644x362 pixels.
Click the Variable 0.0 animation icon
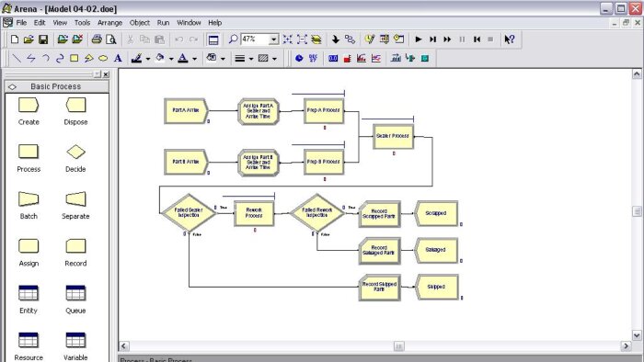pos(333,58)
